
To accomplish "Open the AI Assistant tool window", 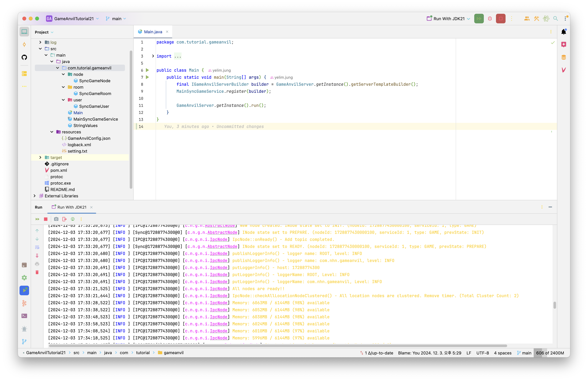I will coord(564,44).
